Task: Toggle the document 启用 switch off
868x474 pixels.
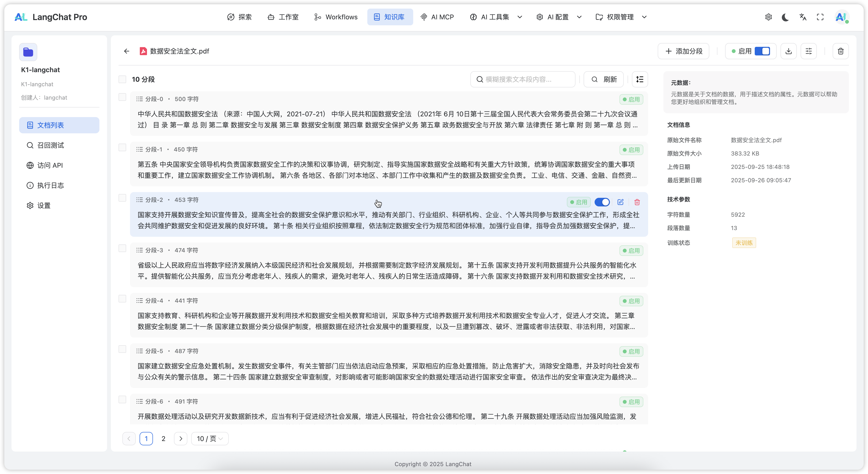Action: click(762, 51)
